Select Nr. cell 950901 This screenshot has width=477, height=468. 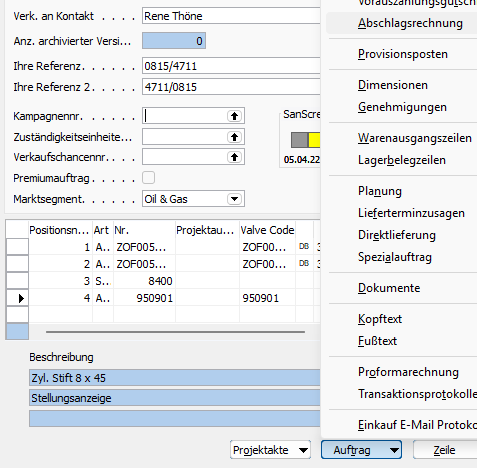[x=144, y=298]
